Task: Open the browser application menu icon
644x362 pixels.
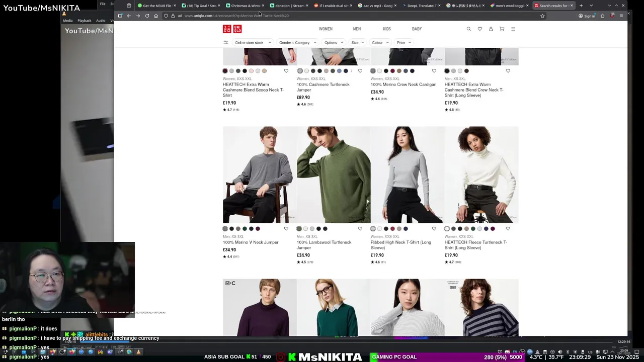Action: pos(621,16)
